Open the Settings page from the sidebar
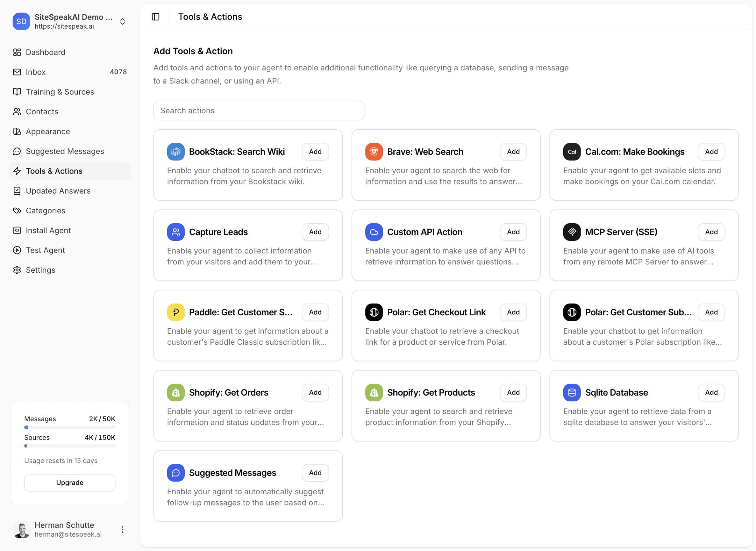The image size is (756, 551). coord(40,270)
